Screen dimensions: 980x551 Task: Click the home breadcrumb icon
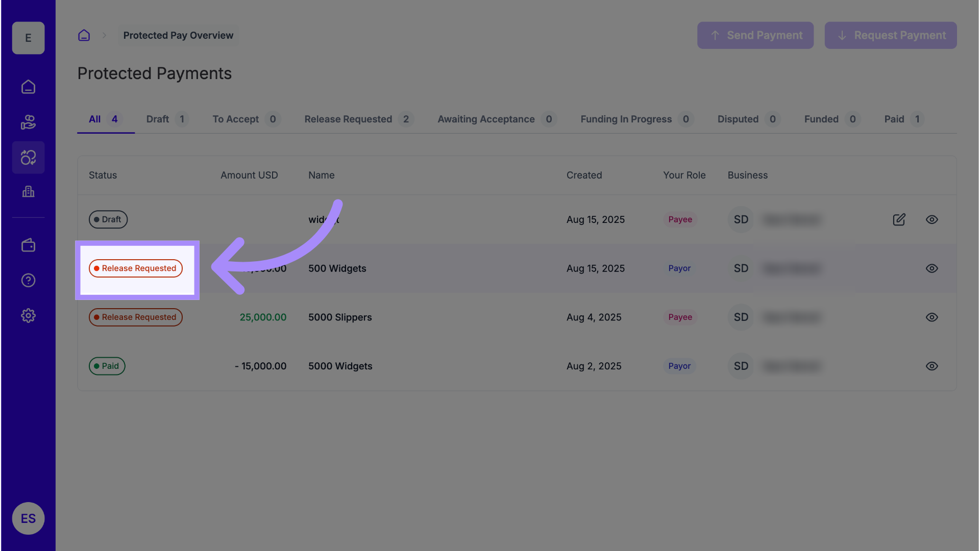[84, 35]
